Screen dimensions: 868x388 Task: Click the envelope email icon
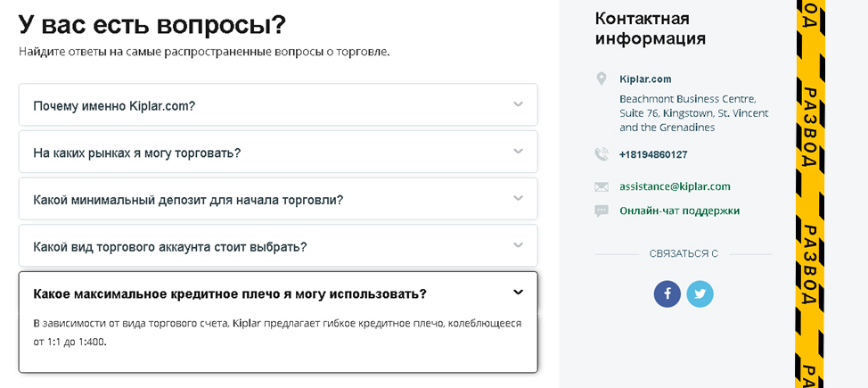click(x=602, y=186)
